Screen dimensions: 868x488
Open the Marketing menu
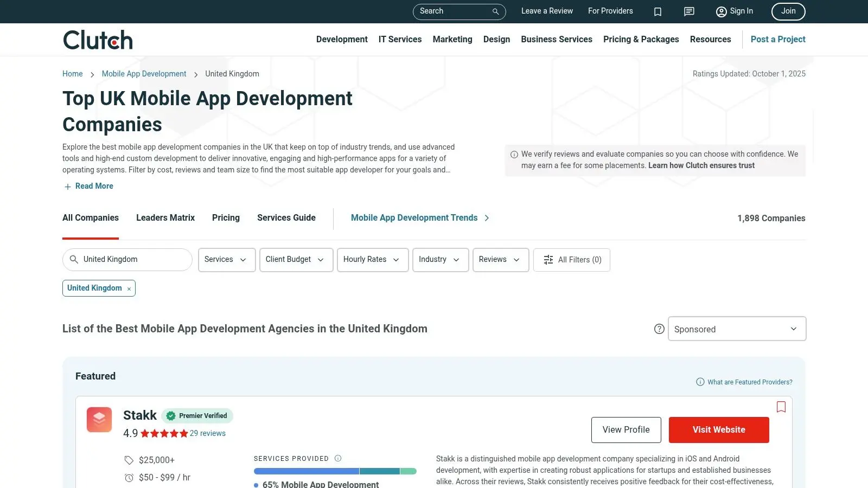point(452,40)
